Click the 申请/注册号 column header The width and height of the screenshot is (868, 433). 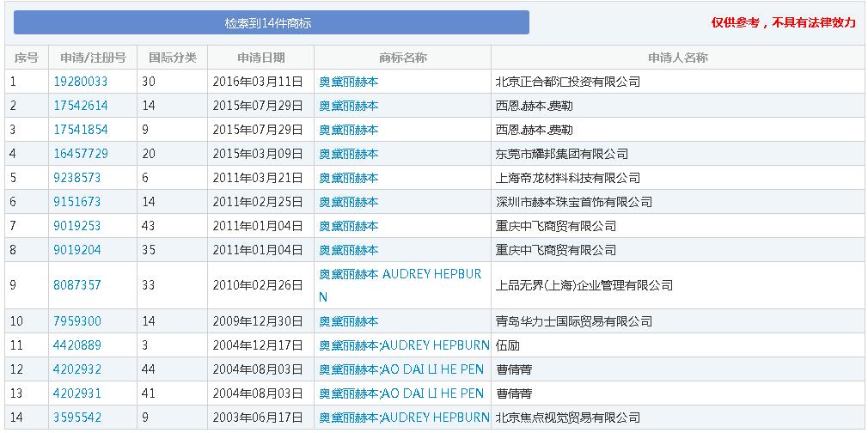click(x=93, y=58)
